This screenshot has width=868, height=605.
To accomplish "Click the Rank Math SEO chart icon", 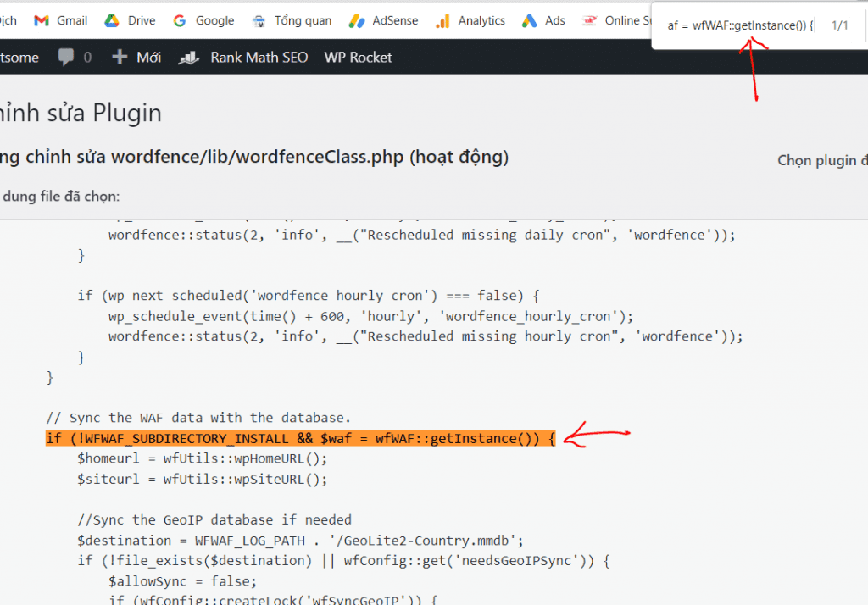I will (x=188, y=57).
